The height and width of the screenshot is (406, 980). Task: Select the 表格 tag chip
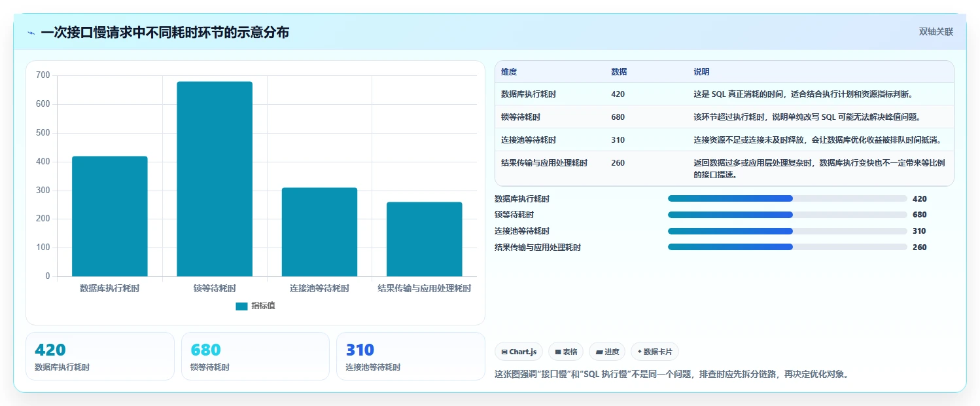[x=566, y=352]
